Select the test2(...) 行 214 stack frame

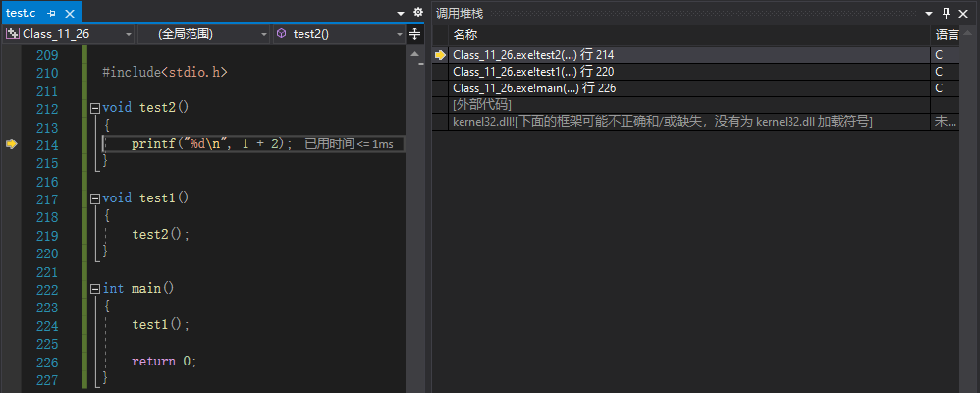[695, 55]
